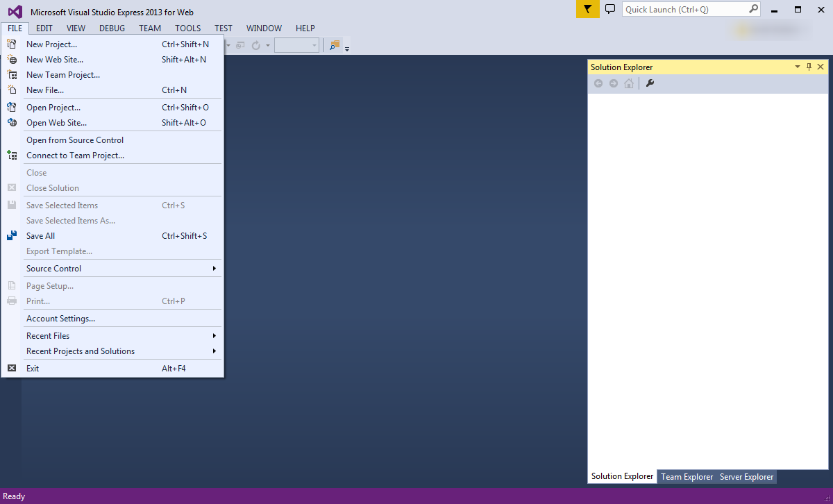The width and height of the screenshot is (833, 504).
Task: Click the Print printer icon
Action: pyautogui.click(x=12, y=301)
